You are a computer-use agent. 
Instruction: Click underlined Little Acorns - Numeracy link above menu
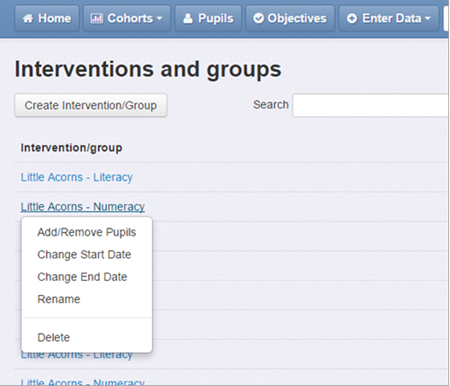click(83, 207)
